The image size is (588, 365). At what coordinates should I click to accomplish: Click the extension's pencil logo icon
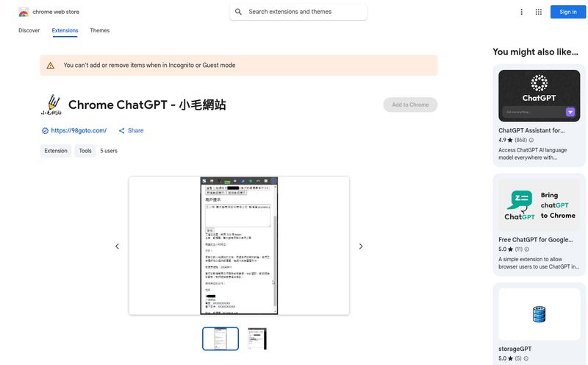(x=51, y=104)
